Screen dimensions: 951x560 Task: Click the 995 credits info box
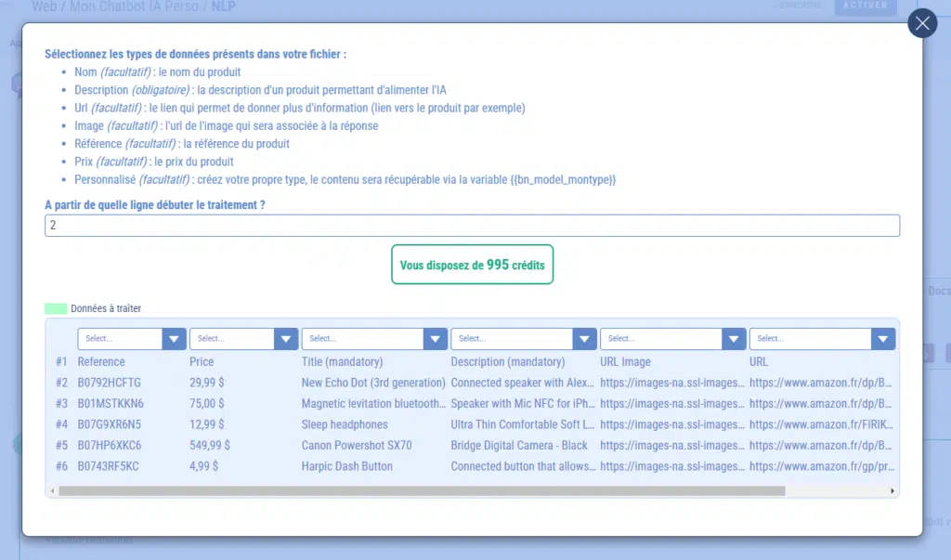(x=472, y=265)
